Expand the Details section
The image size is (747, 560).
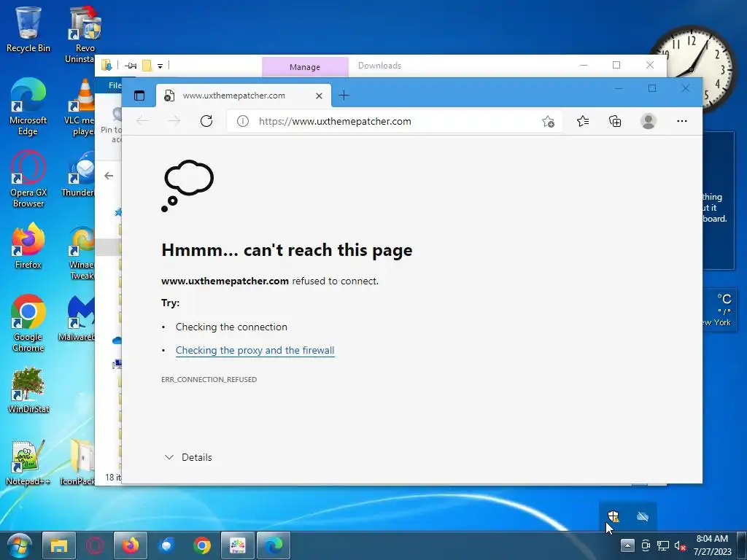pyautogui.click(x=188, y=457)
